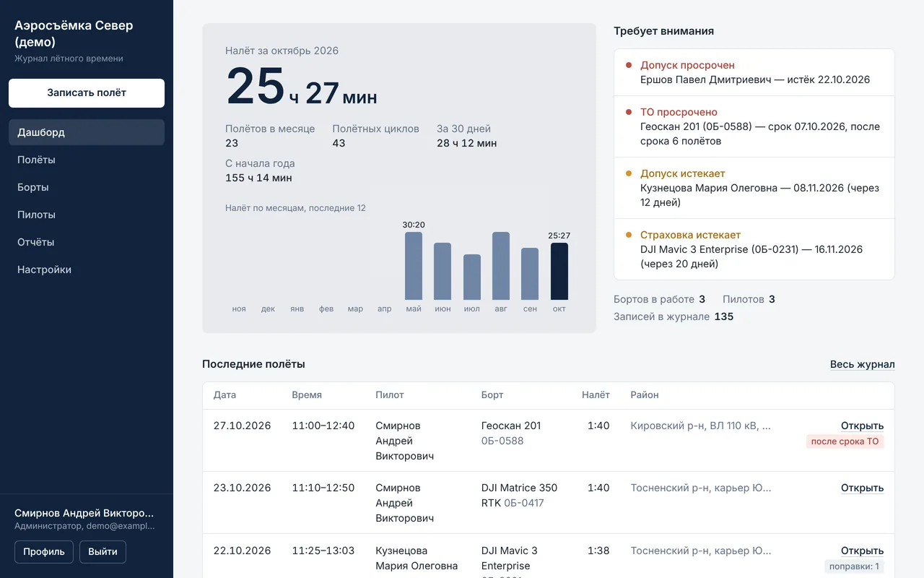Click the ОБ-0417 board code

[524, 503]
